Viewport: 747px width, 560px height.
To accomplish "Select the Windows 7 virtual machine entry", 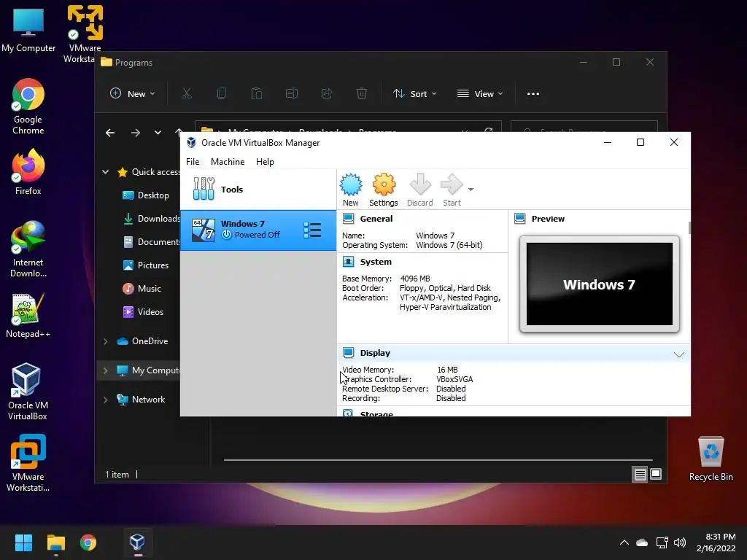I will pyautogui.click(x=258, y=230).
